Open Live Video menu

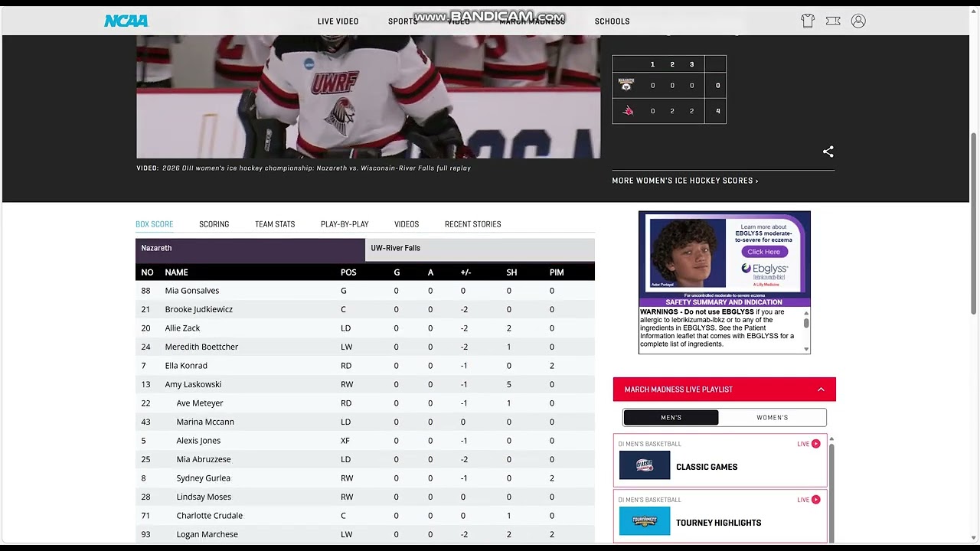coord(338,21)
